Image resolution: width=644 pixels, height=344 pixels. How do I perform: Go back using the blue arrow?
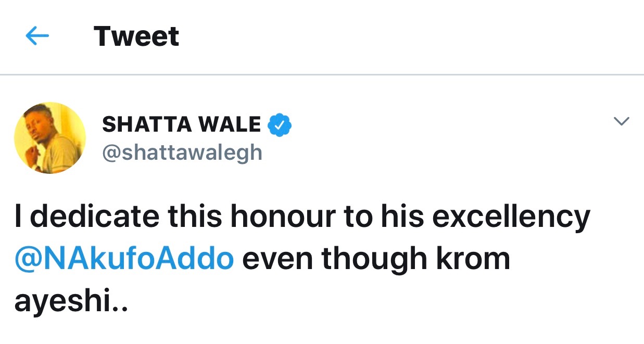[x=37, y=36]
